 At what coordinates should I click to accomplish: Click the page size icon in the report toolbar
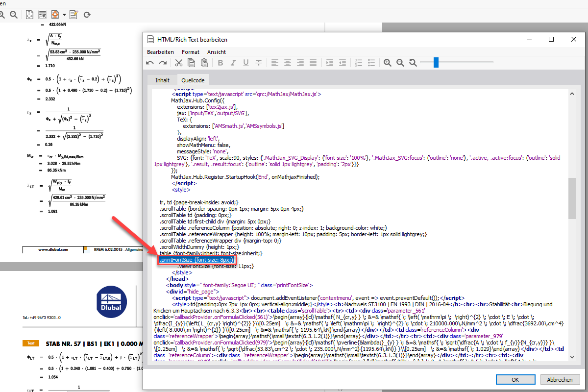pos(30,15)
